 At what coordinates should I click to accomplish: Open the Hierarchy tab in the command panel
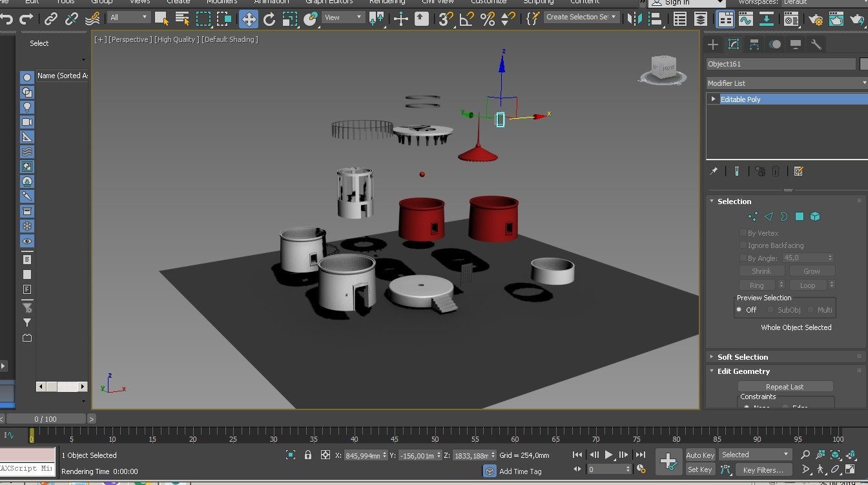pos(754,45)
